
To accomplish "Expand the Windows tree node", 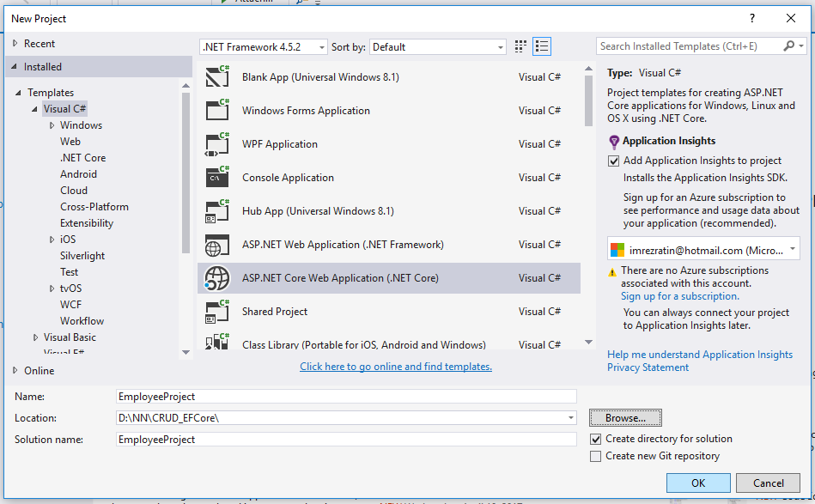I will pos(52,125).
